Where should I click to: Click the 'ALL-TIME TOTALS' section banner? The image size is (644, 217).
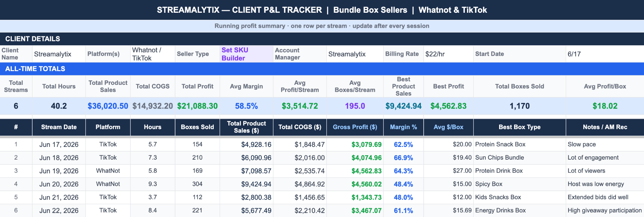coord(322,69)
